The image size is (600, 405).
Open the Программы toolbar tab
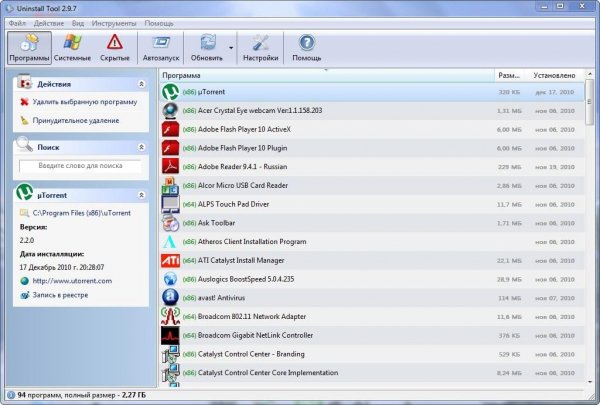pyautogui.click(x=29, y=48)
